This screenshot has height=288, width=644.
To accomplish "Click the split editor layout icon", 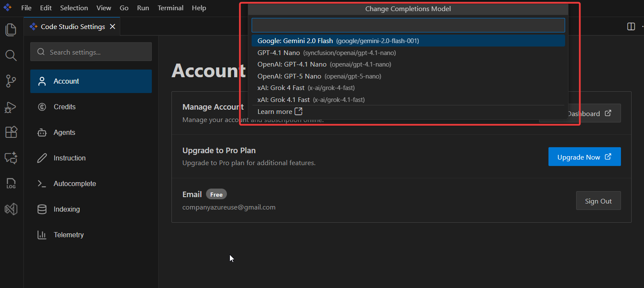I will (x=631, y=26).
